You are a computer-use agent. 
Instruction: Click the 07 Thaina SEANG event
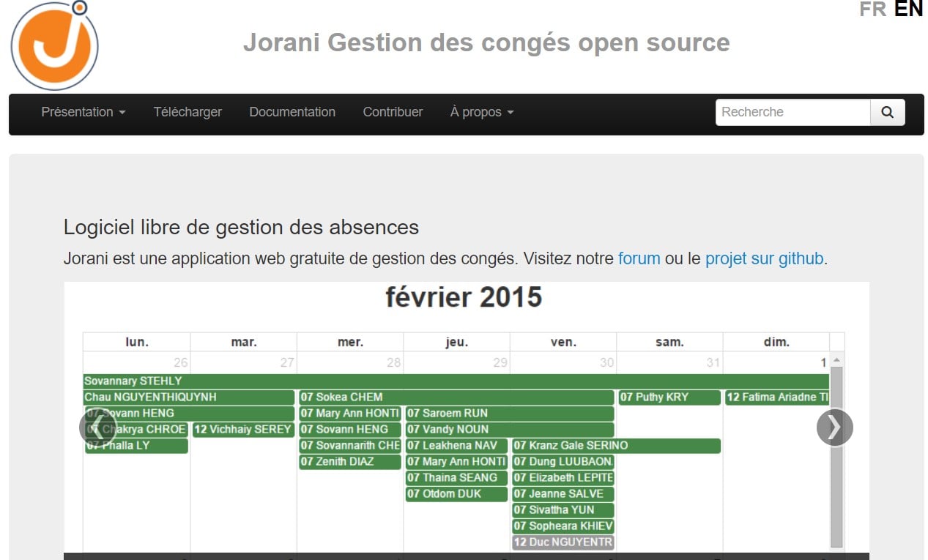click(456, 478)
